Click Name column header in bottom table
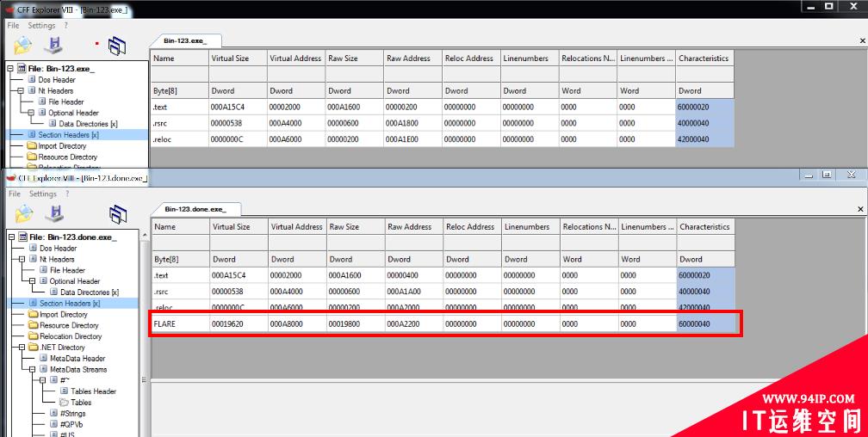 [181, 227]
